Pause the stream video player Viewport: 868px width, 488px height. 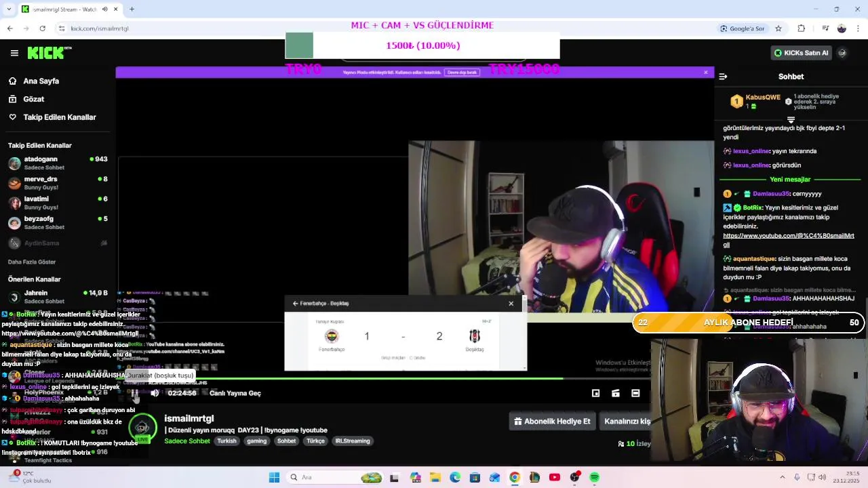(135, 393)
